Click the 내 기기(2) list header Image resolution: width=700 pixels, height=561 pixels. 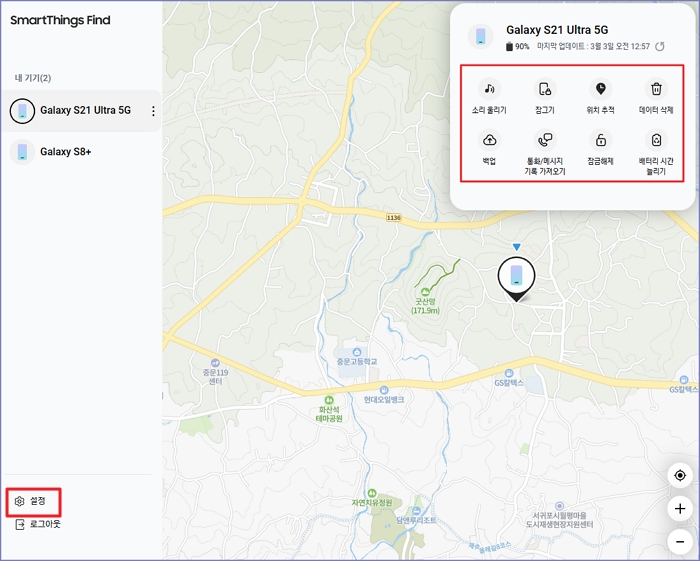tap(33, 78)
